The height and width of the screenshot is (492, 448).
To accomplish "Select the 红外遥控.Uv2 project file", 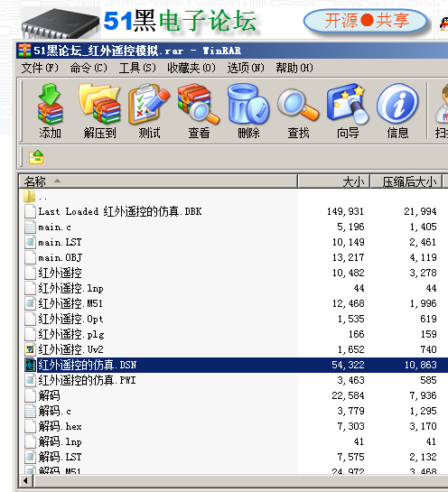I will coord(70,349).
